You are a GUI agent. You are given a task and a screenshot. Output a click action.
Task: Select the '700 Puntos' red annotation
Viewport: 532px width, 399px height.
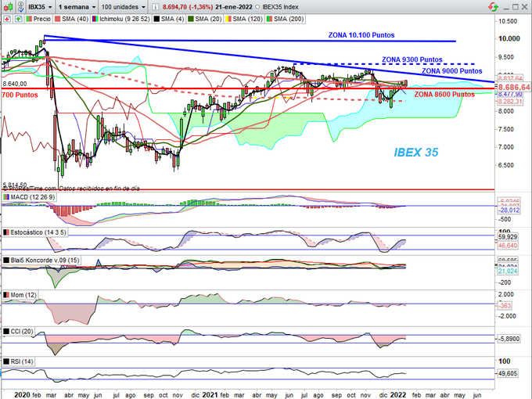[20, 95]
